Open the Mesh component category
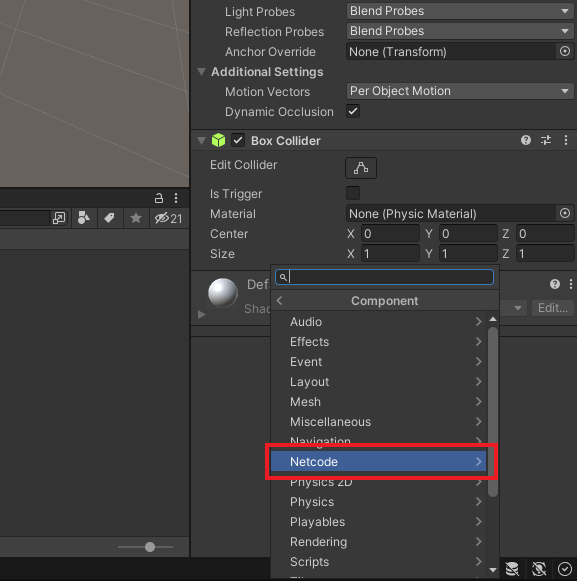 [378, 402]
